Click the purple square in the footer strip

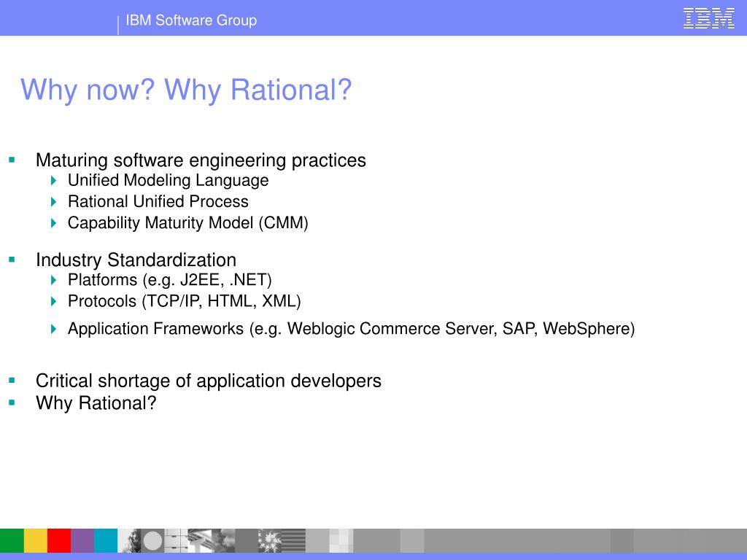pos(82,540)
